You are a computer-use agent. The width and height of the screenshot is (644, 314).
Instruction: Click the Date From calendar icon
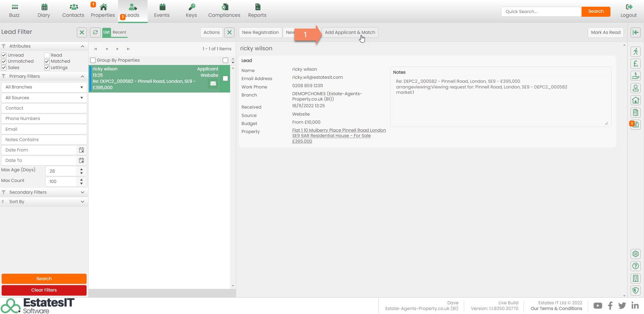81,150
